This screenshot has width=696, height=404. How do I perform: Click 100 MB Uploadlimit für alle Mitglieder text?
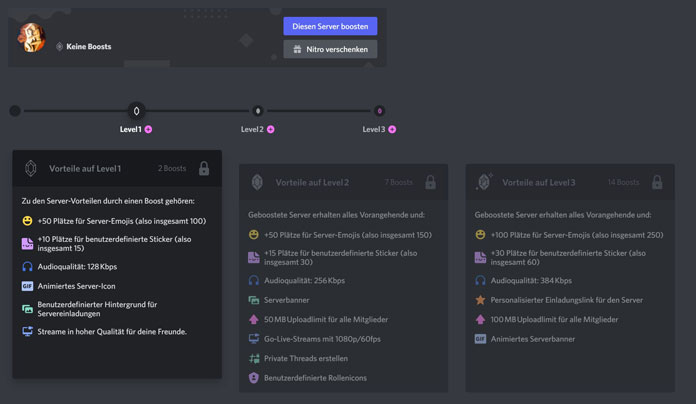click(554, 319)
